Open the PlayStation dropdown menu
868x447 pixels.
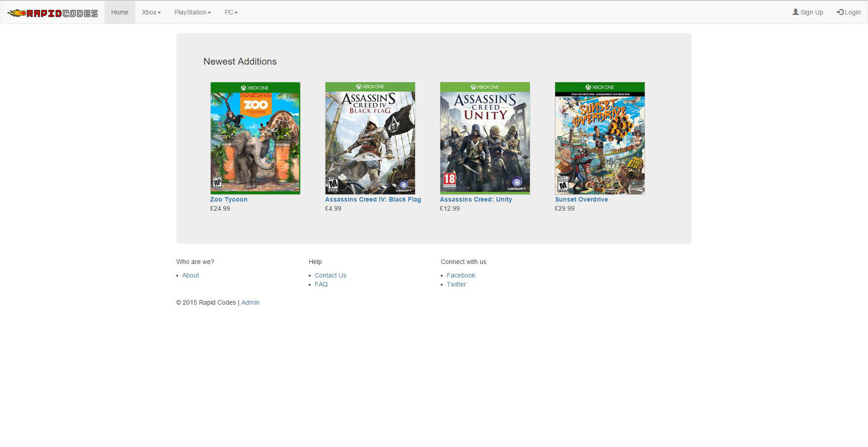tap(193, 12)
